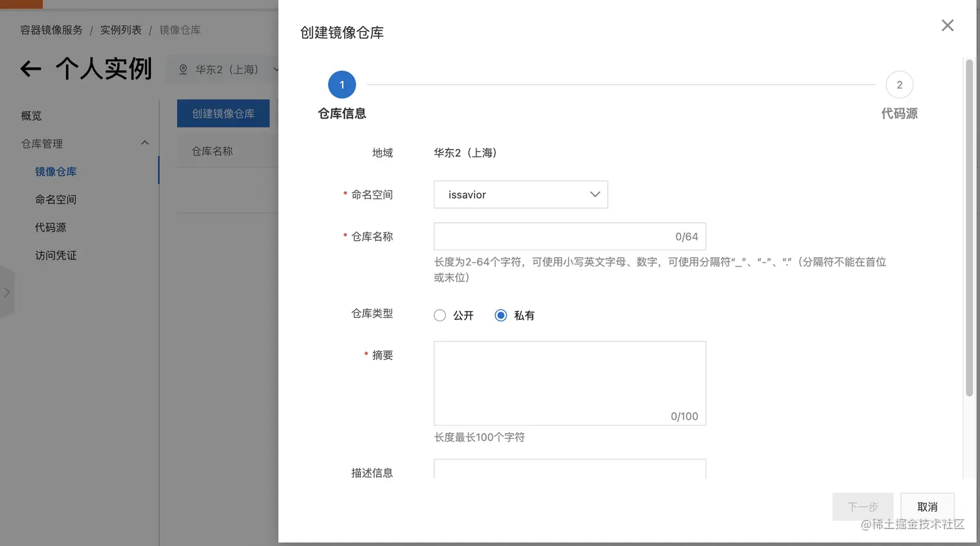
Task: Collapse the 仓库管理 sidebar section
Action: click(x=145, y=143)
